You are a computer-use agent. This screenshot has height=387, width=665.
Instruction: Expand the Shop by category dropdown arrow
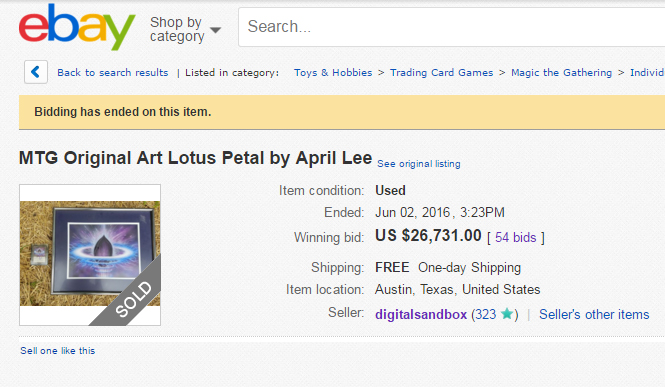215,30
